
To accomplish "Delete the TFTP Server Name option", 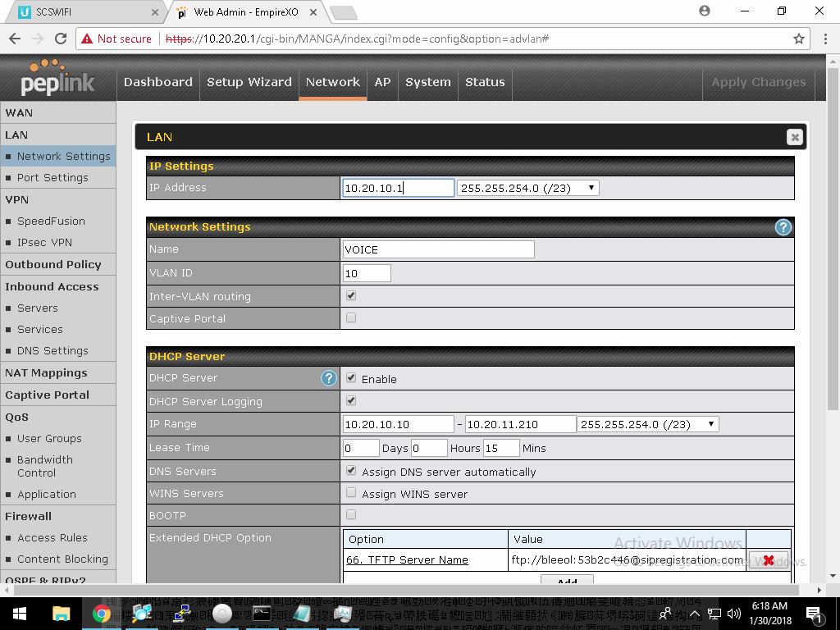I will point(769,560).
